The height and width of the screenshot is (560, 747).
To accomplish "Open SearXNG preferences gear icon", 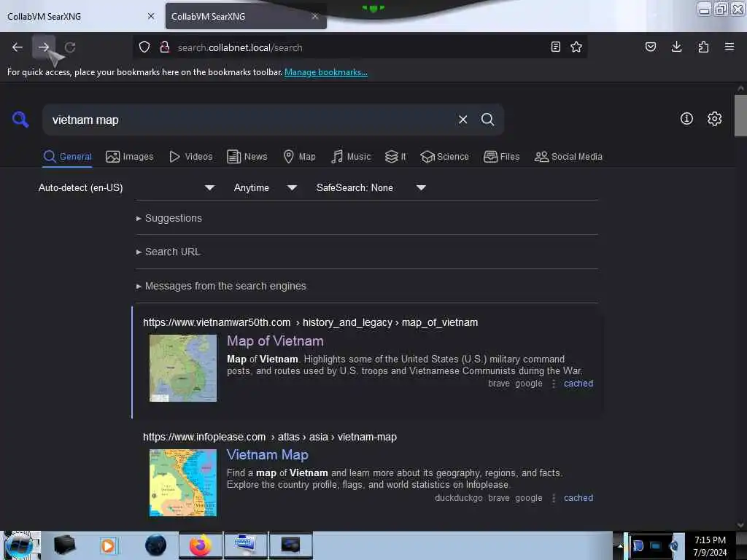I will coord(714,119).
